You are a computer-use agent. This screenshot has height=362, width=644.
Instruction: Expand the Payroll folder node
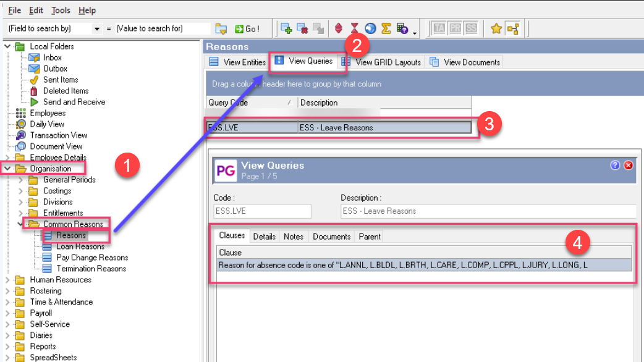pos(7,313)
